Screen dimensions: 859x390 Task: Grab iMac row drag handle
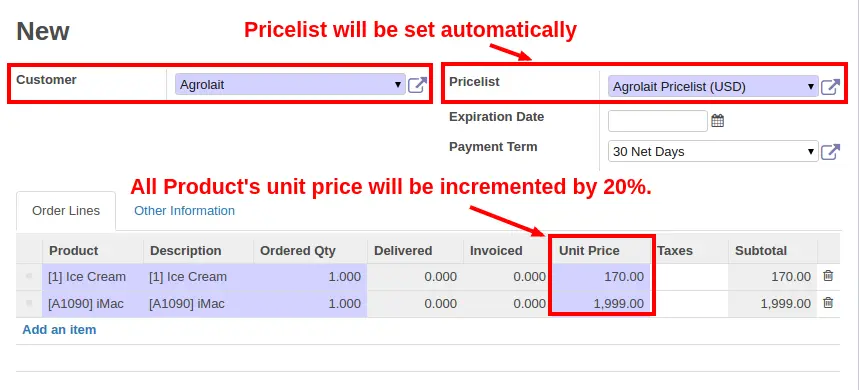click(x=28, y=303)
